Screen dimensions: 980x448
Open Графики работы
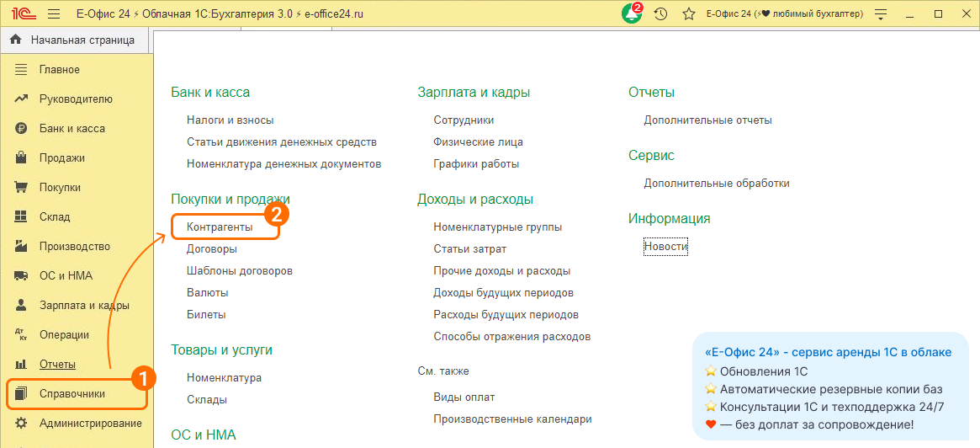point(476,164)
